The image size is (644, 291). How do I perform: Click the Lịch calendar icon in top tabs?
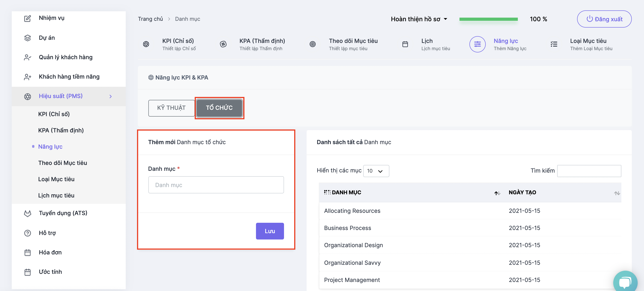coord(405,44)
